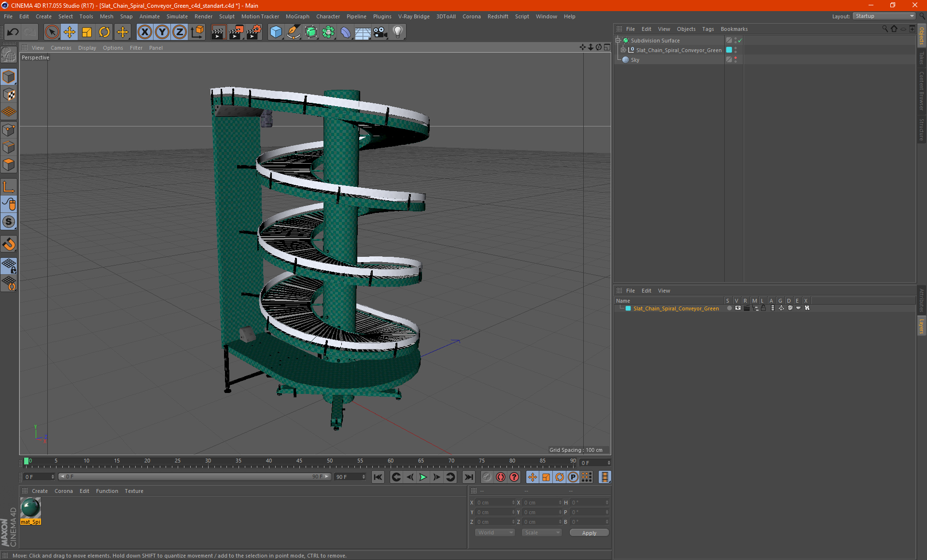
Task: Toggle Sky visibility dots
Action: click(x=735, y=60)
